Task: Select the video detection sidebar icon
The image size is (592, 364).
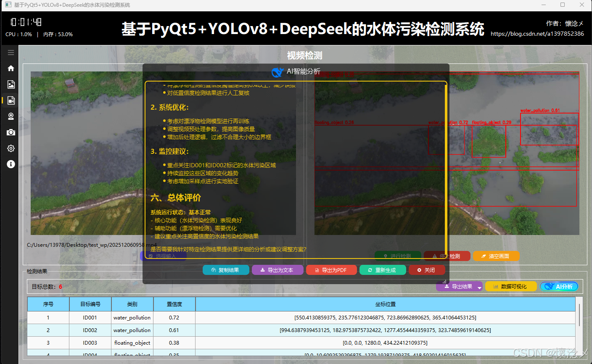Action: coord(11,100)
